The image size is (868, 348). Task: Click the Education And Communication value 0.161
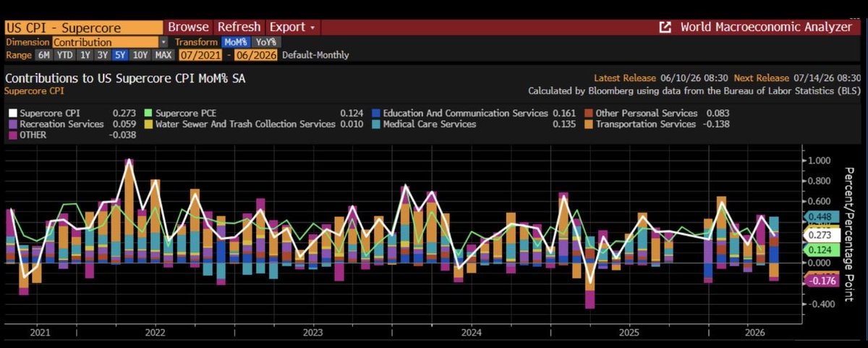[x=565, y=114]
